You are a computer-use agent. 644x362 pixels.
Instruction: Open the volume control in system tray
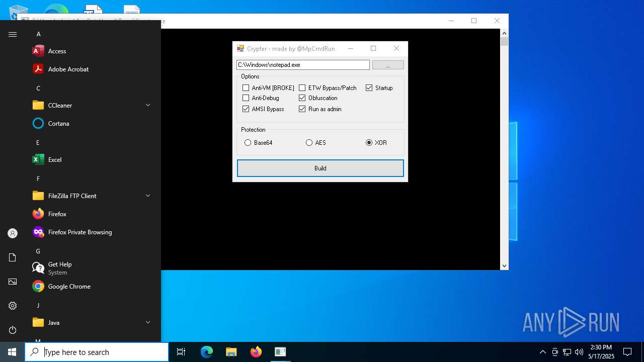[579, 352]
